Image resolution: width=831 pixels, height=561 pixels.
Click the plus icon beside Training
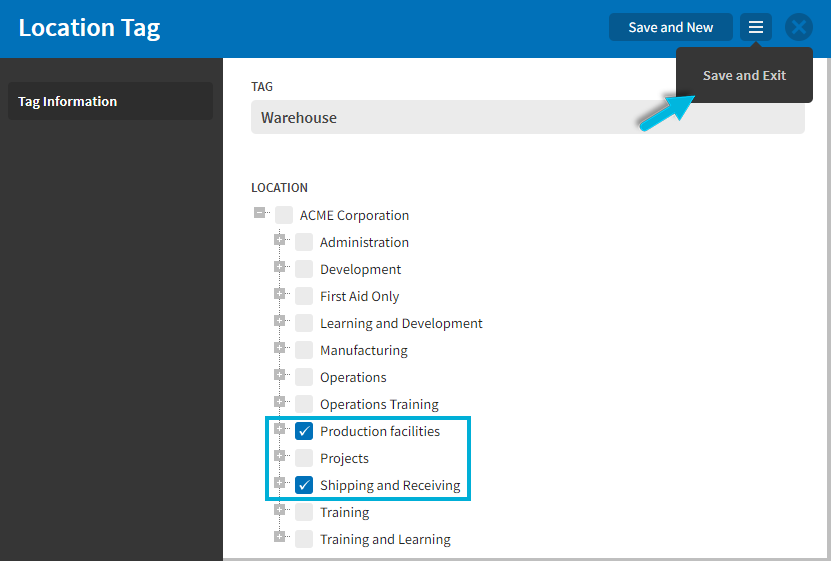(279, 510)
